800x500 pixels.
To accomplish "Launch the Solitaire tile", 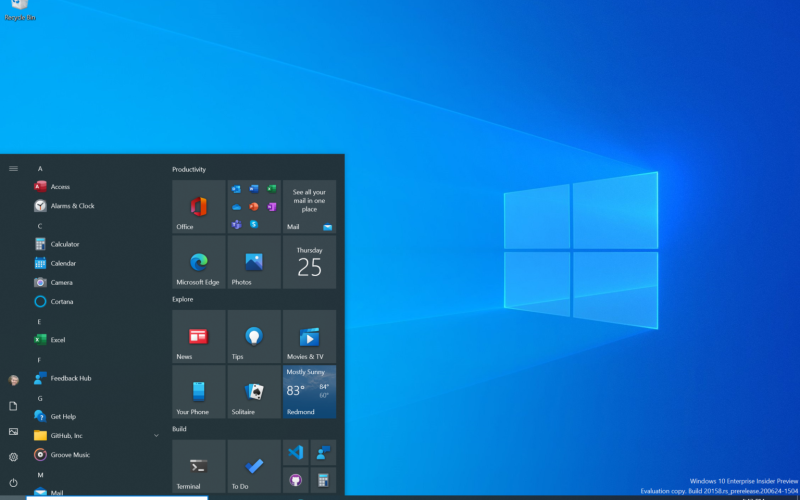I will tap(254, 392).
